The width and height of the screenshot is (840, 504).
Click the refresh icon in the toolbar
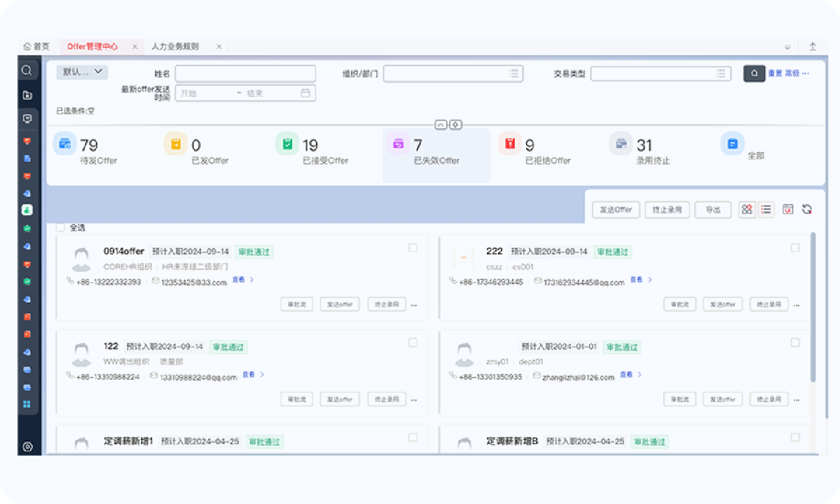807,209
